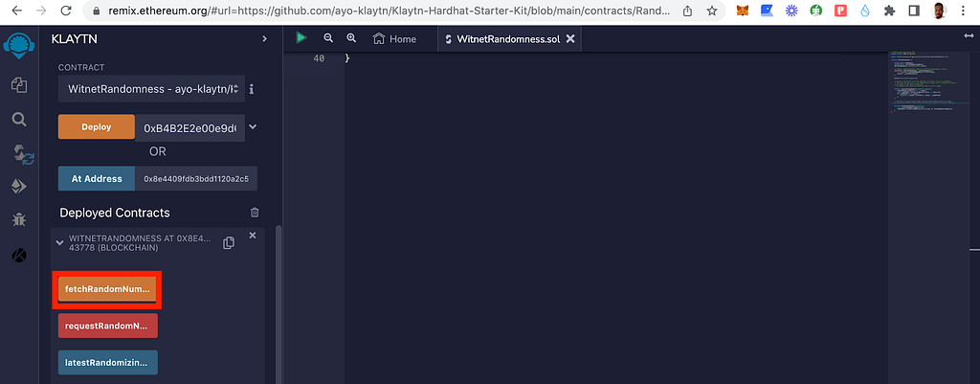
Task: Clear deployed contracts with trash icon
Action: (255, 213)
